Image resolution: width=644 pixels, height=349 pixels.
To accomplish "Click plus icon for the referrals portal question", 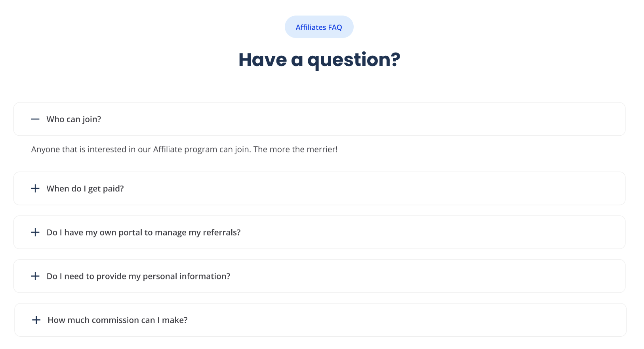I will [35, 232].
